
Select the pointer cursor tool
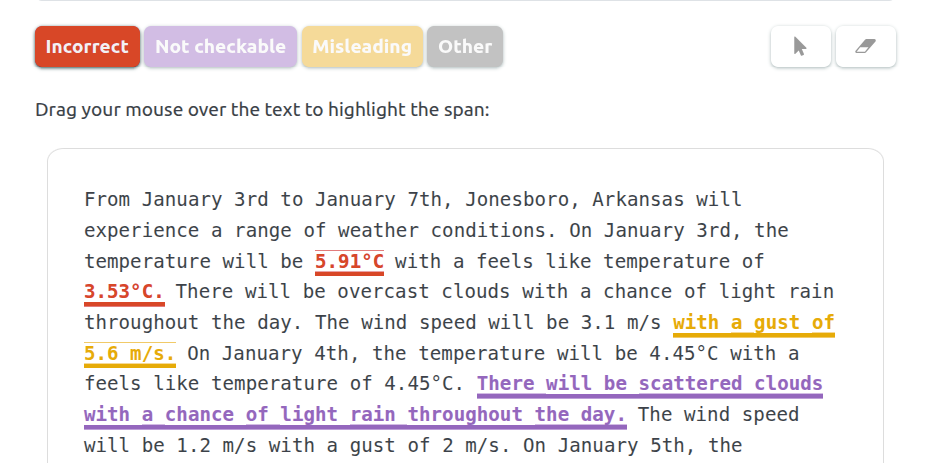click(800, 47)
